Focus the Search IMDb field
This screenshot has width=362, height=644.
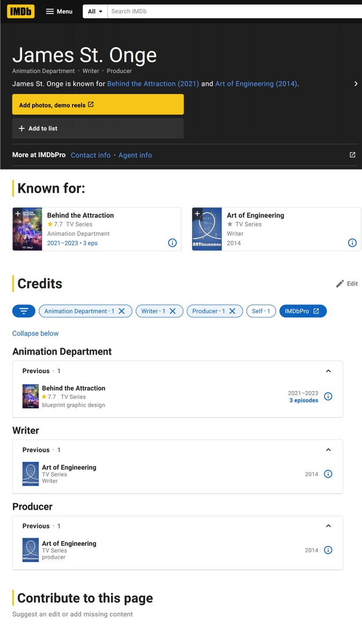[x=235, y=11]
